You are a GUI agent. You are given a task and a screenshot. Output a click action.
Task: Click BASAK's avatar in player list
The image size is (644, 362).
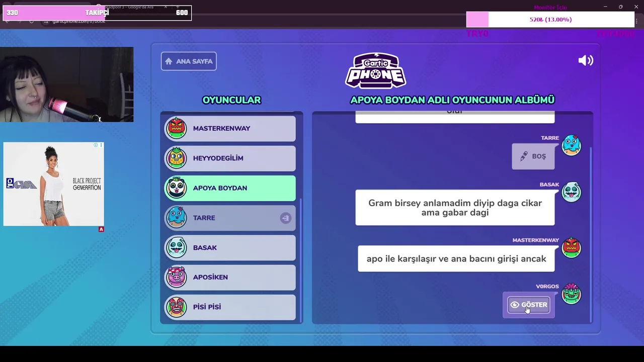[177, 247]
